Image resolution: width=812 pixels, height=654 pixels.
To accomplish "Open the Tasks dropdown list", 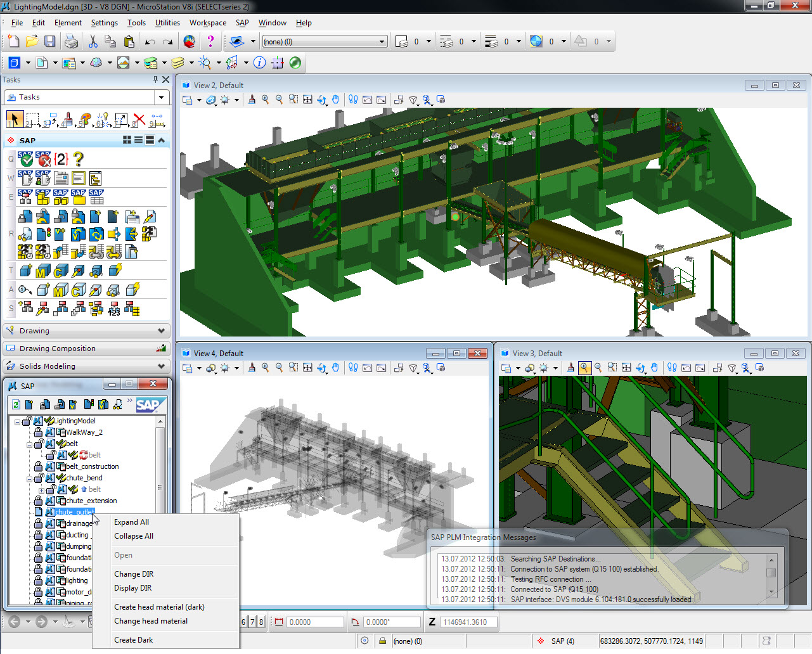I will point(161,98).
